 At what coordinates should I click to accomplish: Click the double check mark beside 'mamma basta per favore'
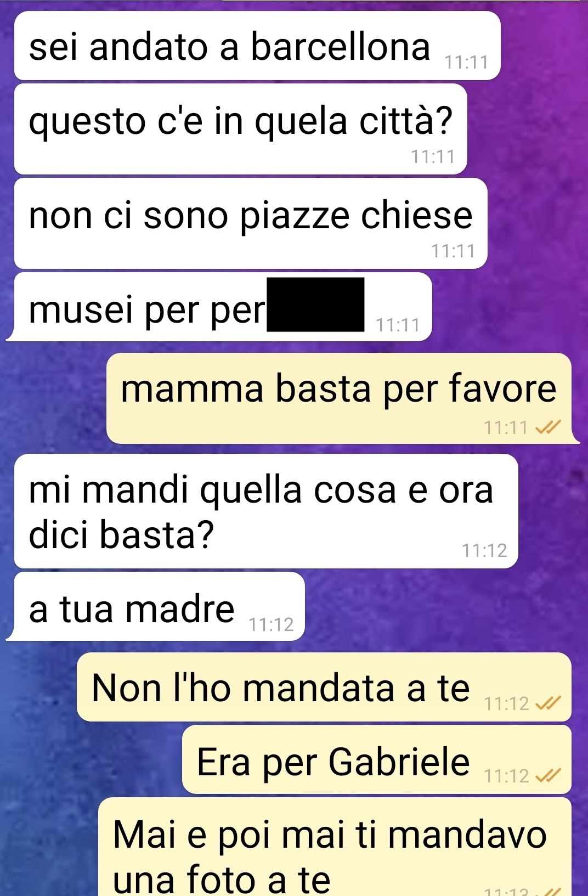click(x=549, y=427)
